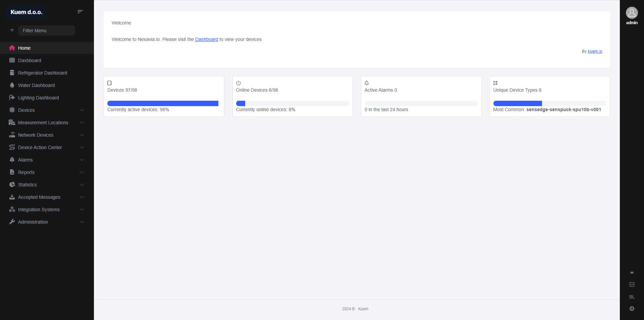
Task: Click the Alarms bell icon
Action: 12,159
